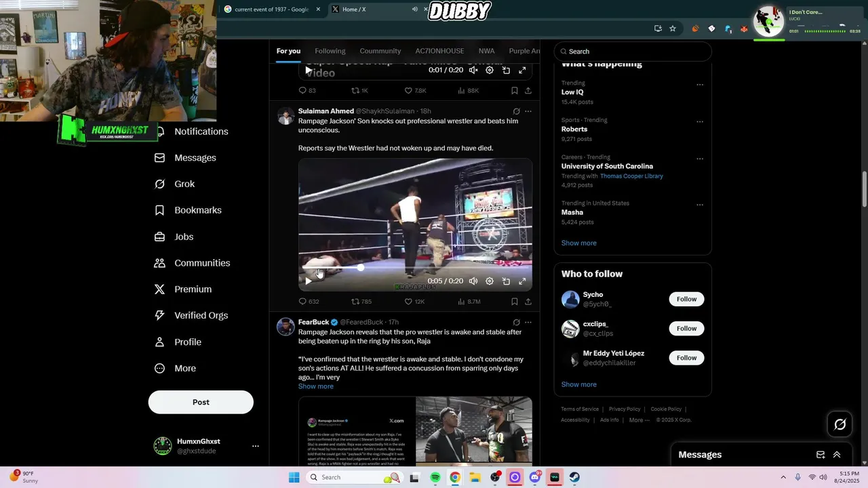868x488 pixels.
Task: Open options for Masha trend
Action: click(700, 205)
